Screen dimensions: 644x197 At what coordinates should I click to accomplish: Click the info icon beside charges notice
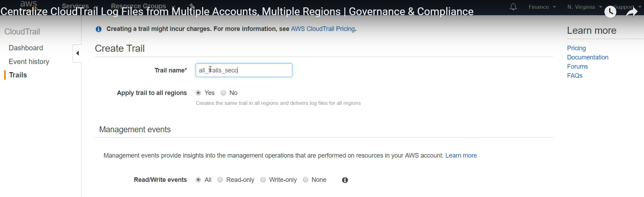click(x=99, y=29)
